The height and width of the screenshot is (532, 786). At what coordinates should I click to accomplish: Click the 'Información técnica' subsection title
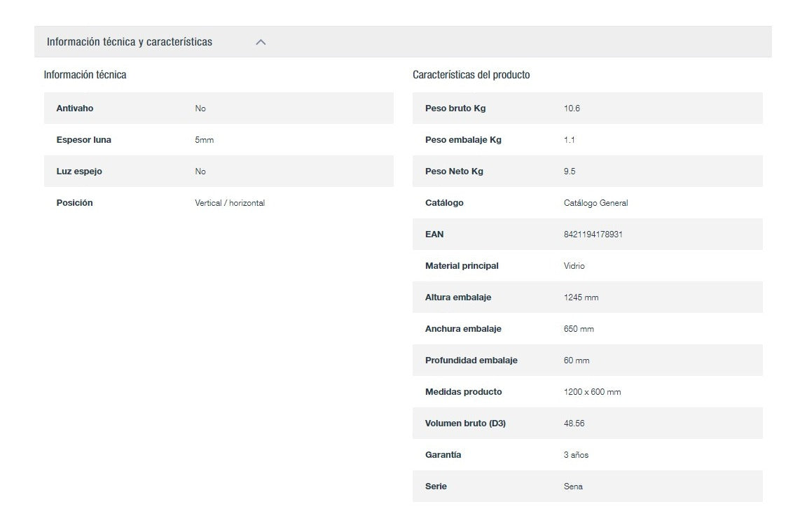(85, 75)
